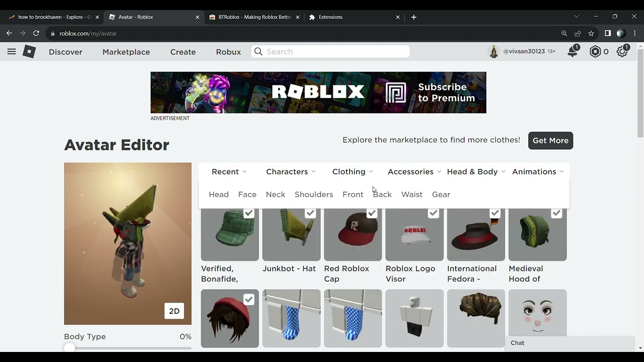Click the Get More button
The image size is (644, 362).
550,140
